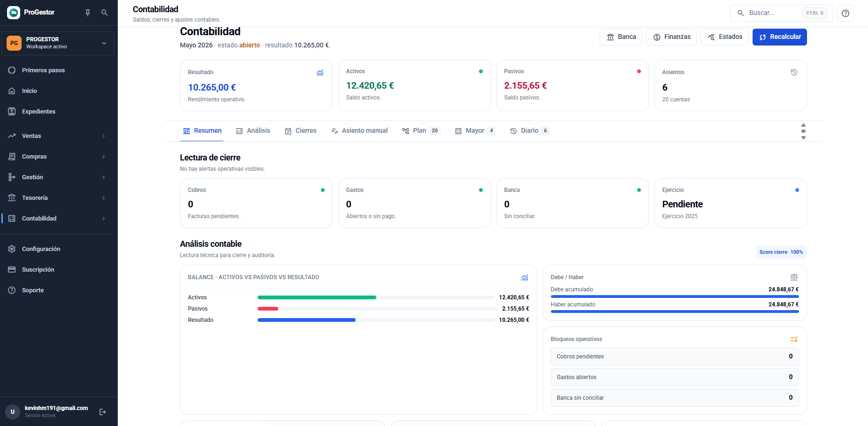Expand the Contabilidad submenu chevron
The image size is (868, 426).
tap(104, 219)
